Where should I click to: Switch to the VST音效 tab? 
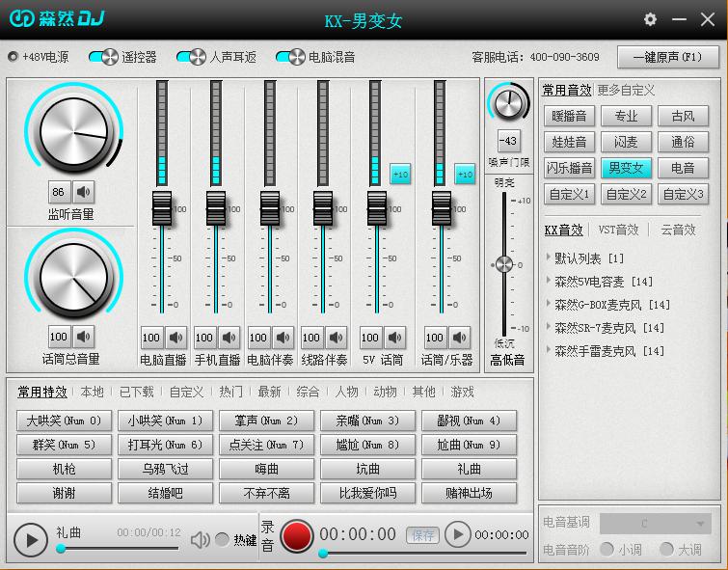(x=618, y=230)
